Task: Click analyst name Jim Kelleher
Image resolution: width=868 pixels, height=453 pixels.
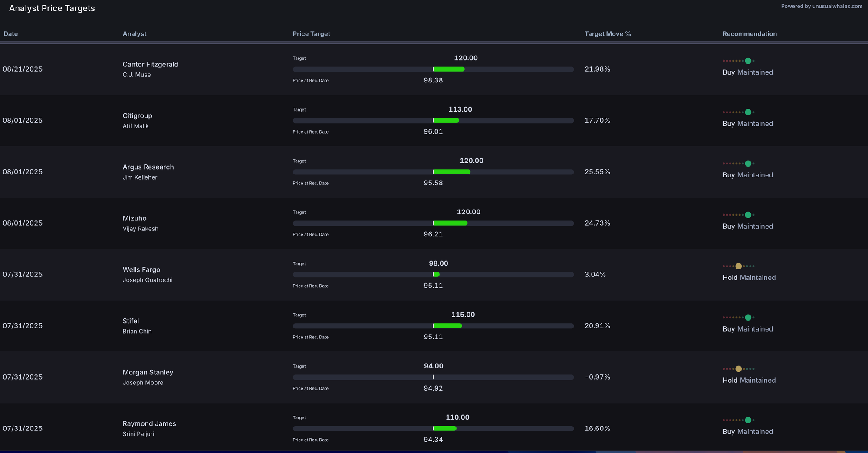Action: coord(140,177)
